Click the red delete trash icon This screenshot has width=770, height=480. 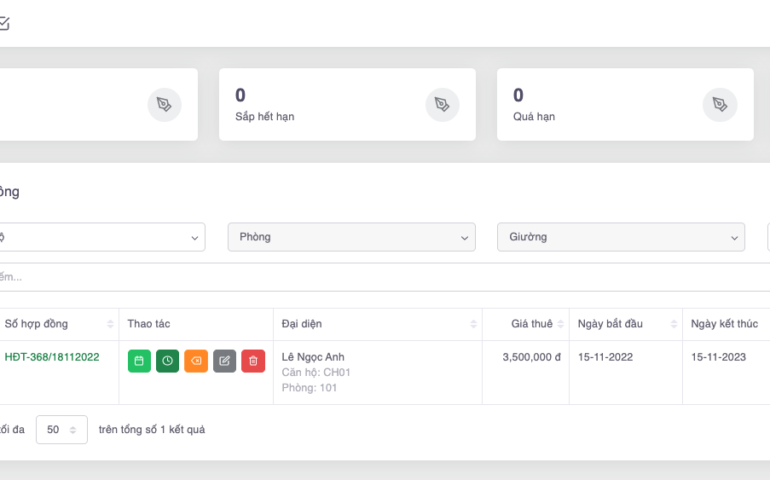point(253,361)
